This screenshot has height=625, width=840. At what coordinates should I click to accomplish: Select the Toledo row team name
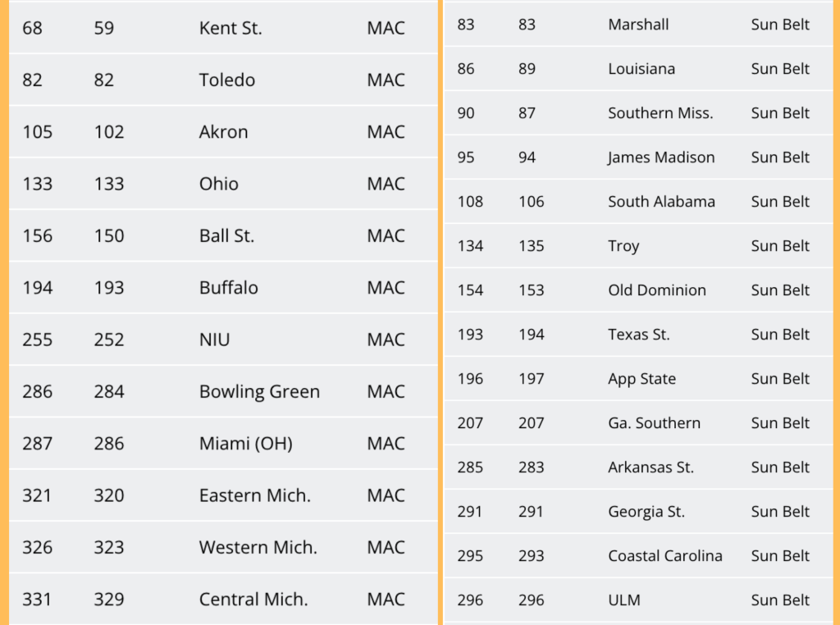[x=227, y=80]
